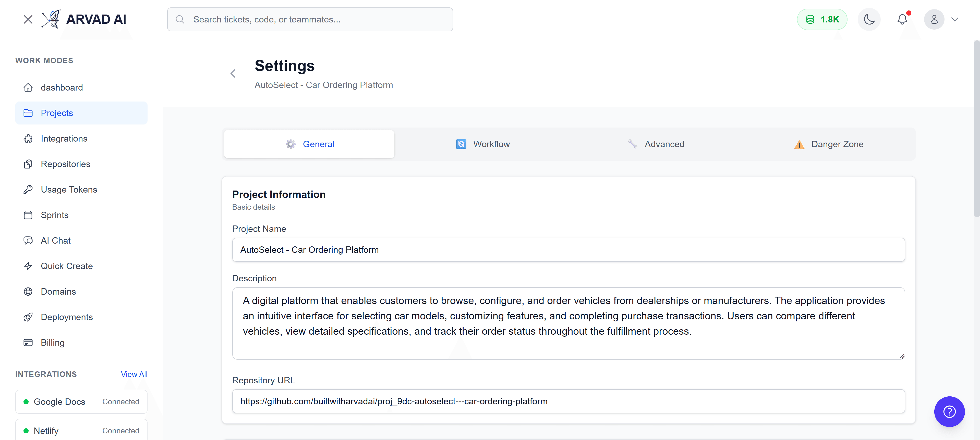Image resolution: width=980 pixels, height=440 pixels.
Task: Toggle dark mode with moon icon
Action: tap(869, 19)
